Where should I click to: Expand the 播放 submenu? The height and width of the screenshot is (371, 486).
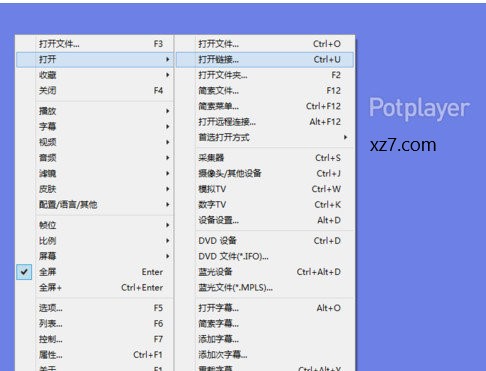tap(95, 111)
